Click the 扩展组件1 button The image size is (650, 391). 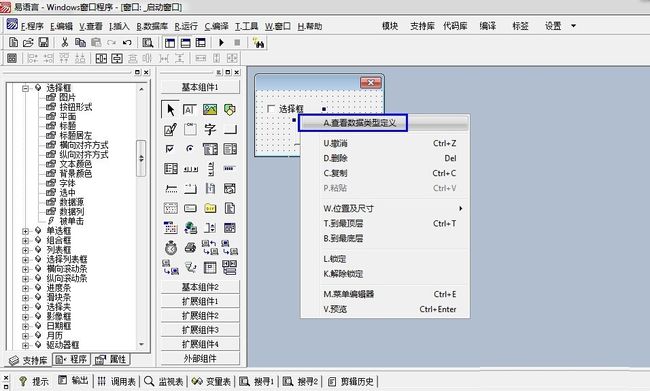[x=200, y=301]
